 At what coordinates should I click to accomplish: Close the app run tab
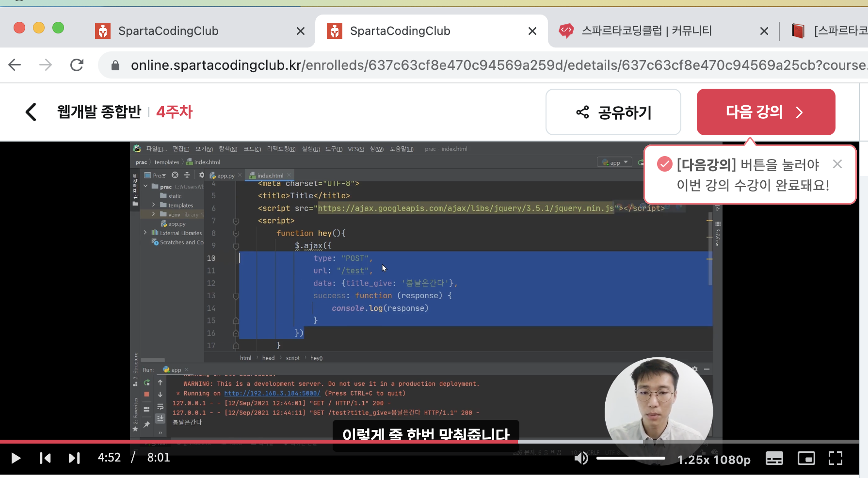pyautogui.click(x=187, y=369)
